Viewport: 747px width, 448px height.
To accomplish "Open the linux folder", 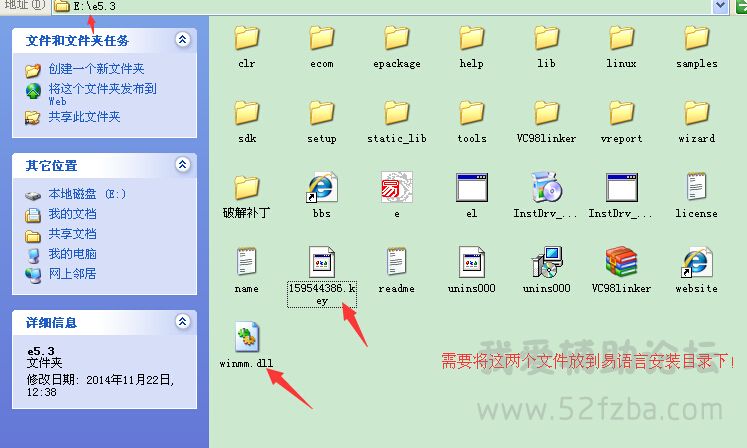I will coord(621,38).
